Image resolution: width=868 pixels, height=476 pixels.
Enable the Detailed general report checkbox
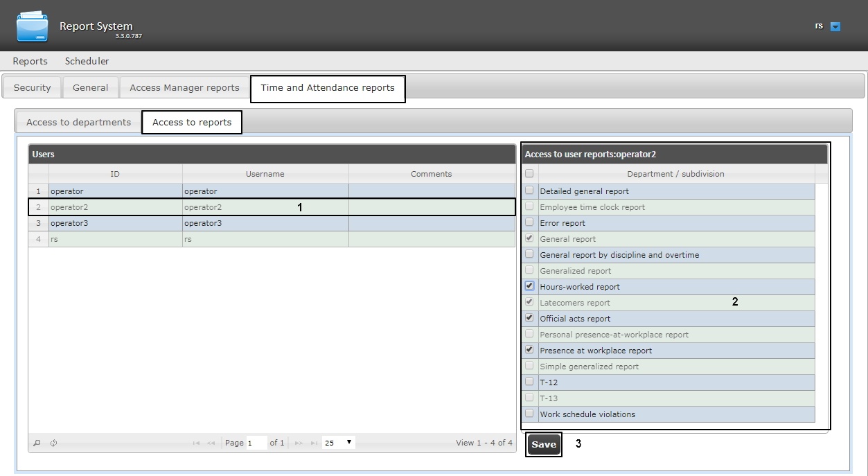point(530,191)
